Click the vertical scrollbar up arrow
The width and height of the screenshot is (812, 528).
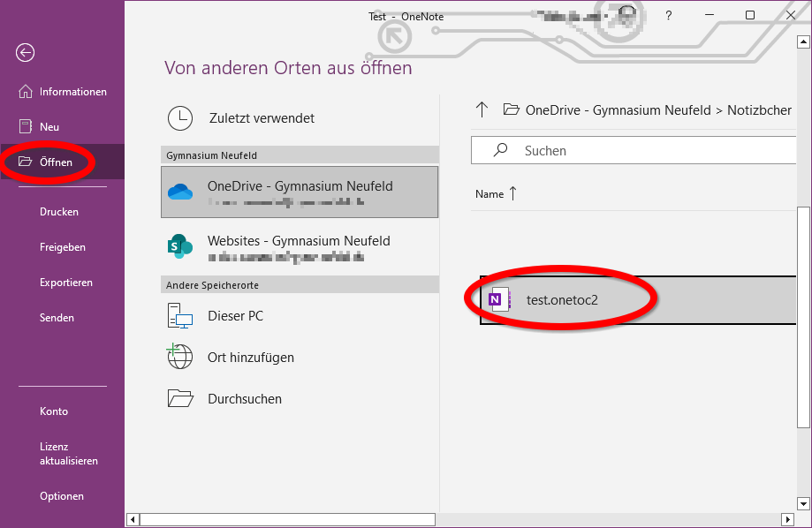pyautogui.click(x=803, y=41)
